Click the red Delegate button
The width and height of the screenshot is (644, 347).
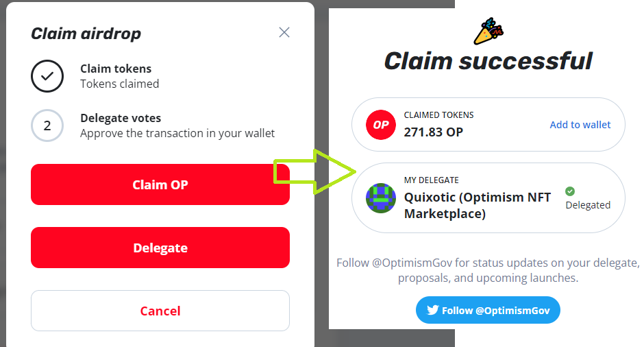[x=160, y=248]
